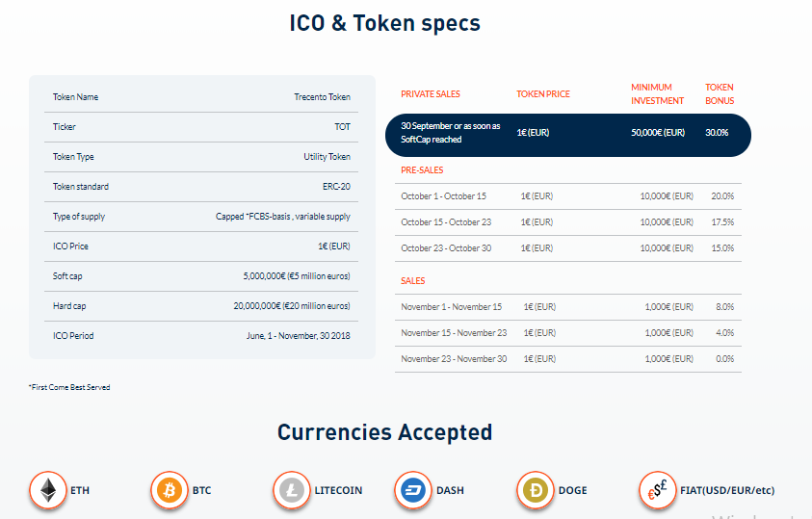Screen dimensions: 812x519
Task: Click the FIAT currency symbols icon
Action: [658, 490]
